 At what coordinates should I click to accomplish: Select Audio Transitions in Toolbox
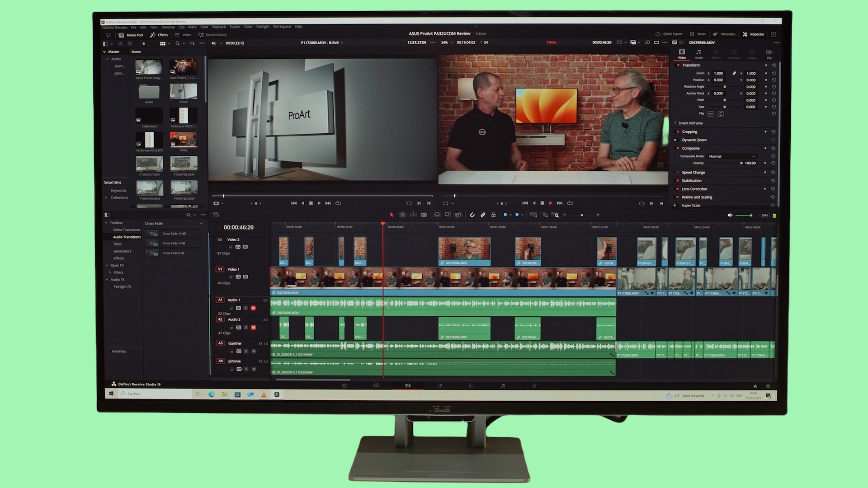(127, 237)
